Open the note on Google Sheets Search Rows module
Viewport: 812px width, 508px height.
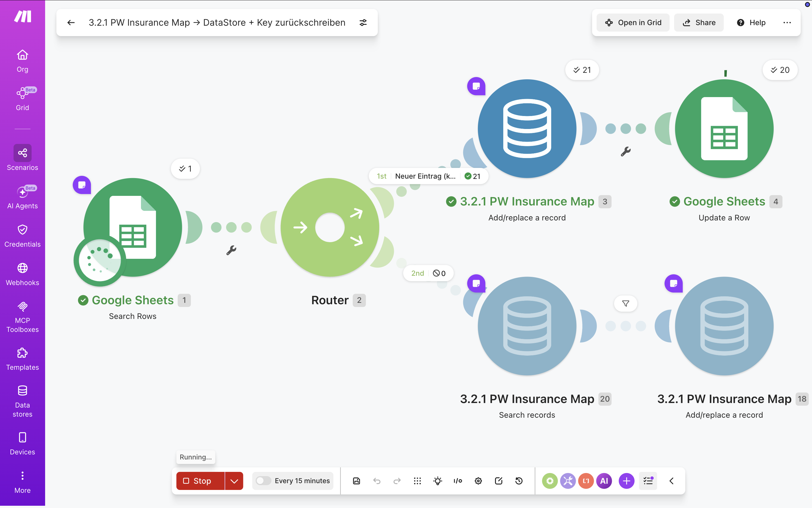pos(82,185)
